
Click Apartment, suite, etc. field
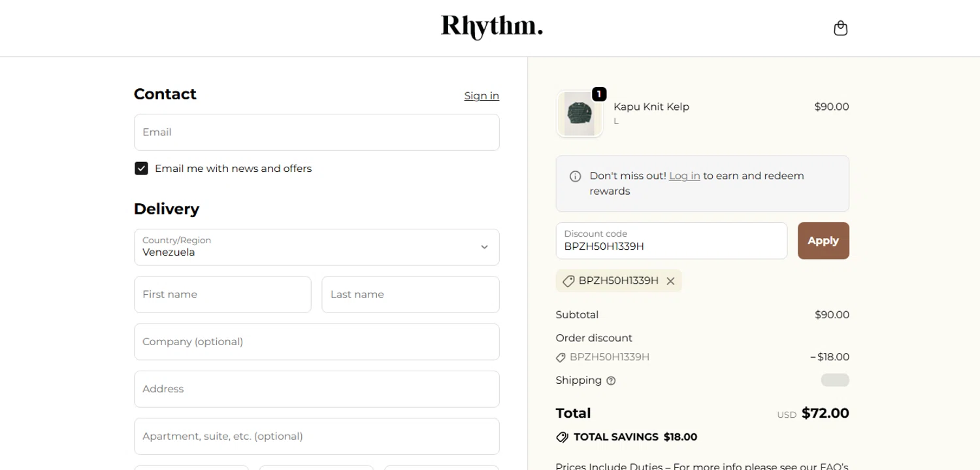tap(317, 436)
